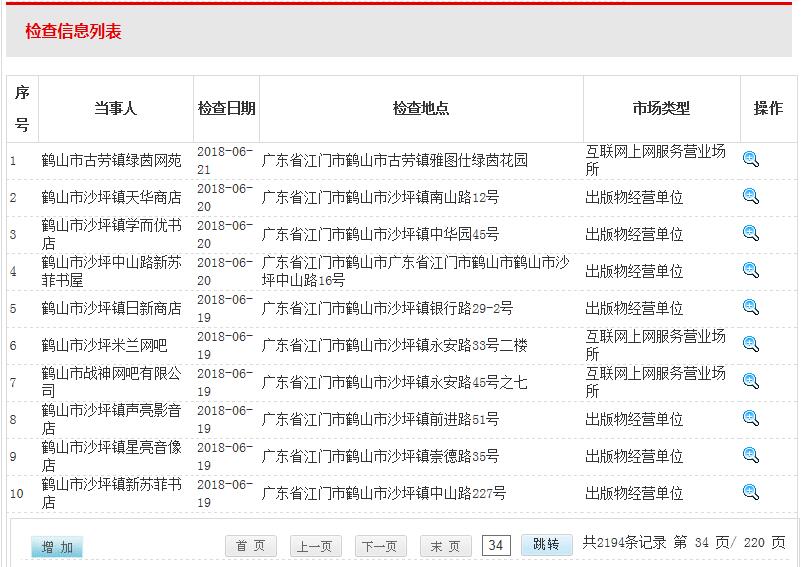Open details for 鹤山市古劳镇绿茵网苑 via magnifier icon

[751, 160]
